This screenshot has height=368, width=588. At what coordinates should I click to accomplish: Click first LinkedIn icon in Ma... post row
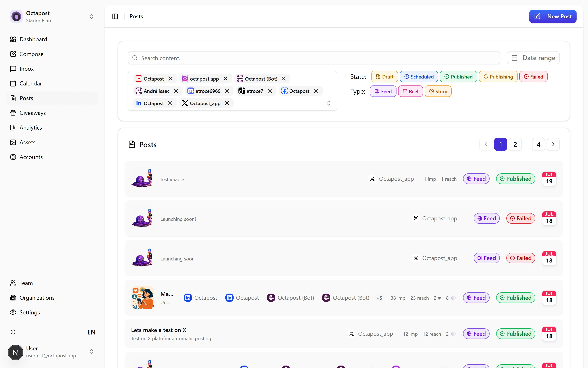coord(188,298)
